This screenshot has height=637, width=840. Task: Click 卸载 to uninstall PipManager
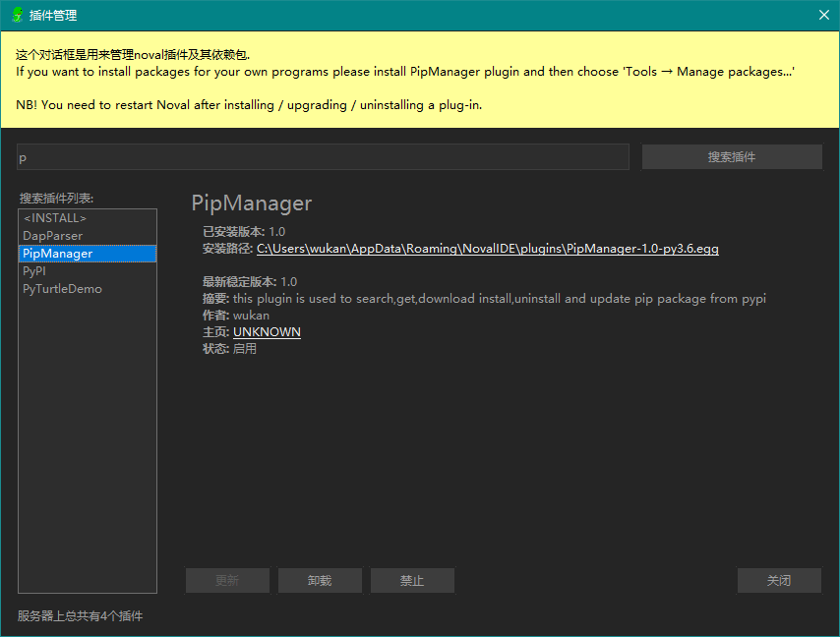pyautogui.click(x=320, y=580)
